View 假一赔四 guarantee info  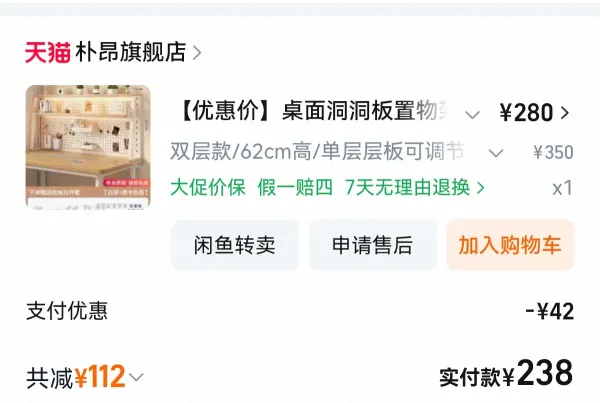(295, 188)
